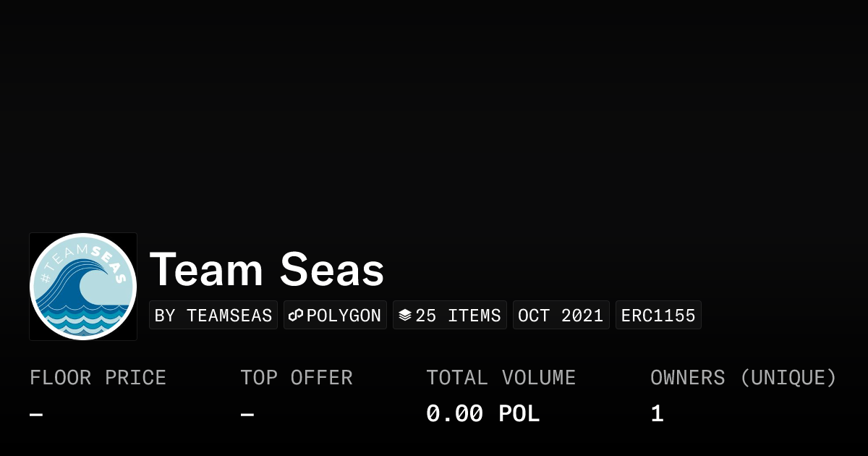Screen dimensions: 868x456
Task: Click the dash value under Top Offer
Action: click(x=247, y=415)
